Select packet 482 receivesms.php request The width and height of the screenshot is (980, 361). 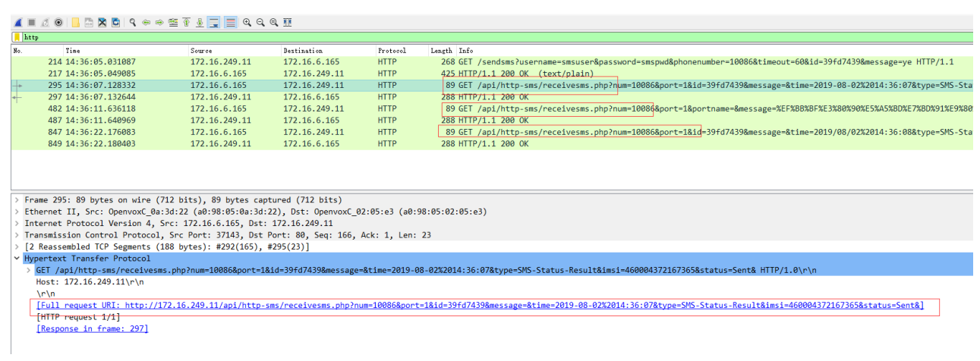point(492,108)
